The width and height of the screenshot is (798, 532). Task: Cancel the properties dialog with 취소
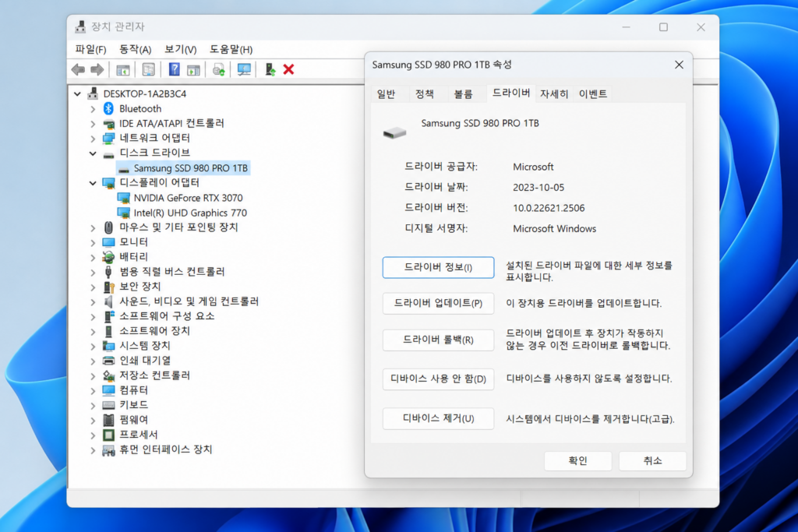[x=652, y=461]
